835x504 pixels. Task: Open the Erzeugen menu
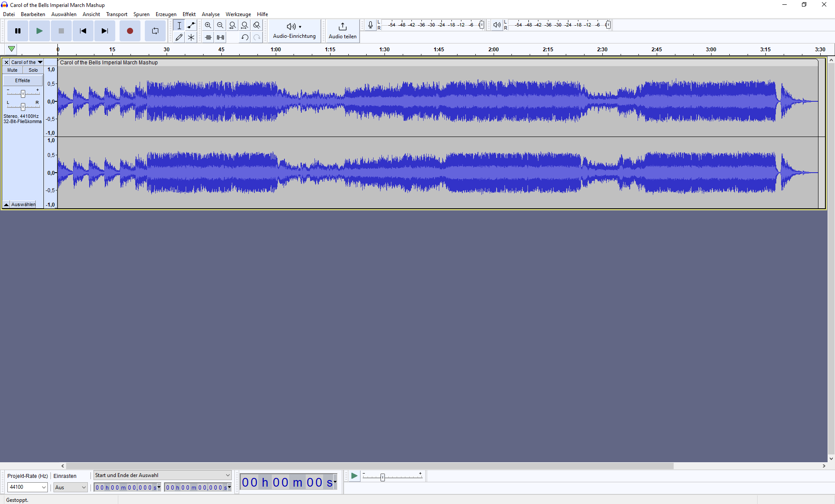click(166, 14)
